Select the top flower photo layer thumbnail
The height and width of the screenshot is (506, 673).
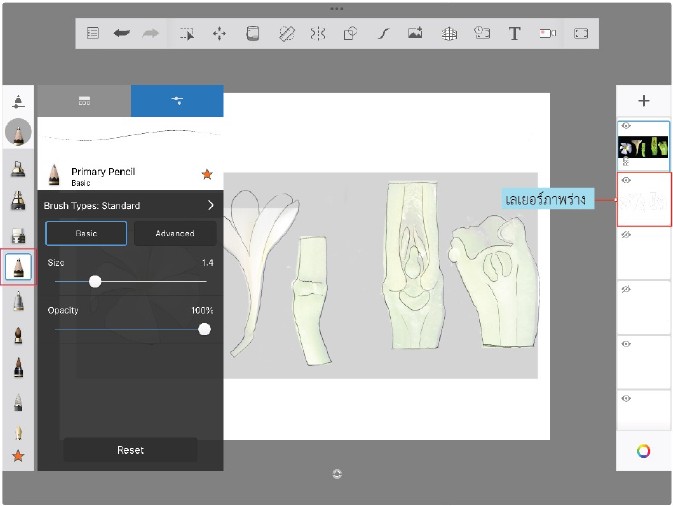pyautogui.click(x=643, y=147)
